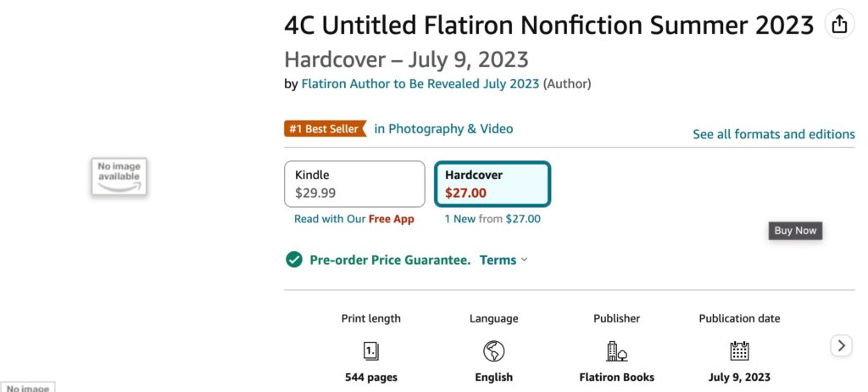Select the Hardcover $27.00 format option

click(x=492, y=184)
